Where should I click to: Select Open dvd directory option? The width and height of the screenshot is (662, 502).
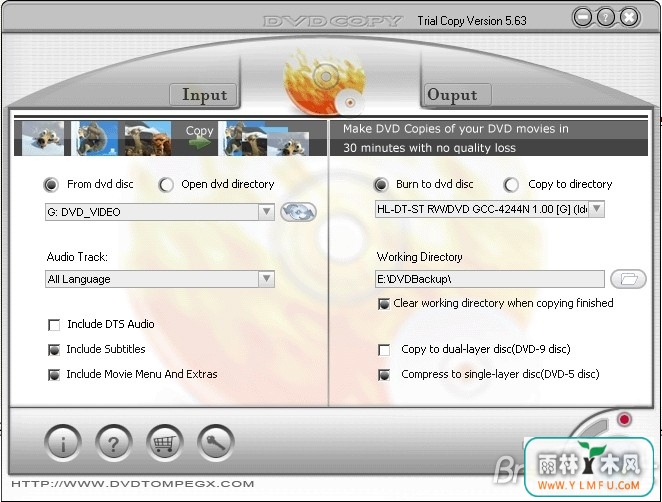tap(166, 185)
